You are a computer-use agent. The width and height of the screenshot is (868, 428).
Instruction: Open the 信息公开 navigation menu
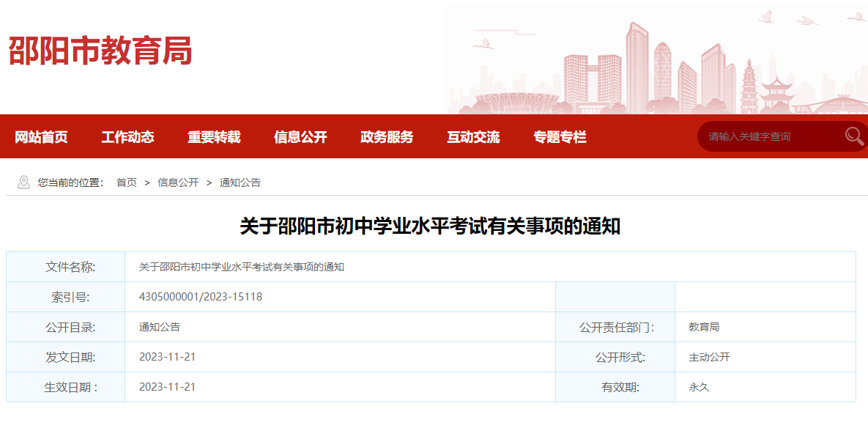(x=300, y=137)
